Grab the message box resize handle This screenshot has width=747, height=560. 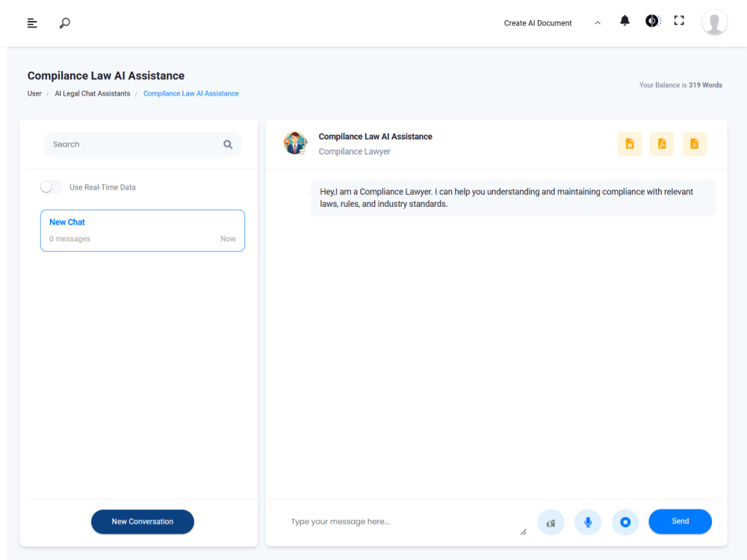[523, 532]
